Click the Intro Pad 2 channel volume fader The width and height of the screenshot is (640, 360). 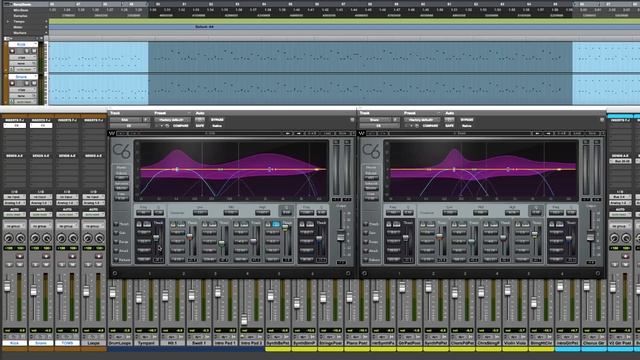pyautogui.click(x=244, y=319)
